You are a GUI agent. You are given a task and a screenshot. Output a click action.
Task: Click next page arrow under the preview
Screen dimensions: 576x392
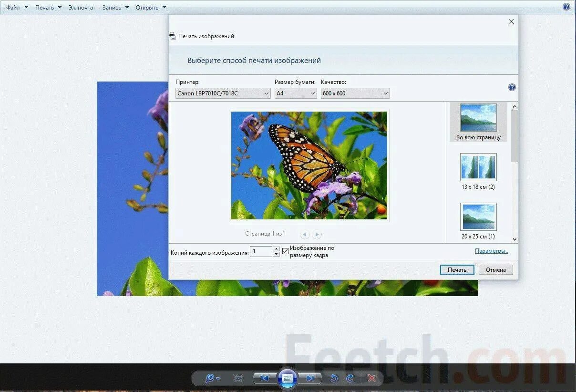pyautogui.click(x=317, y=234)
